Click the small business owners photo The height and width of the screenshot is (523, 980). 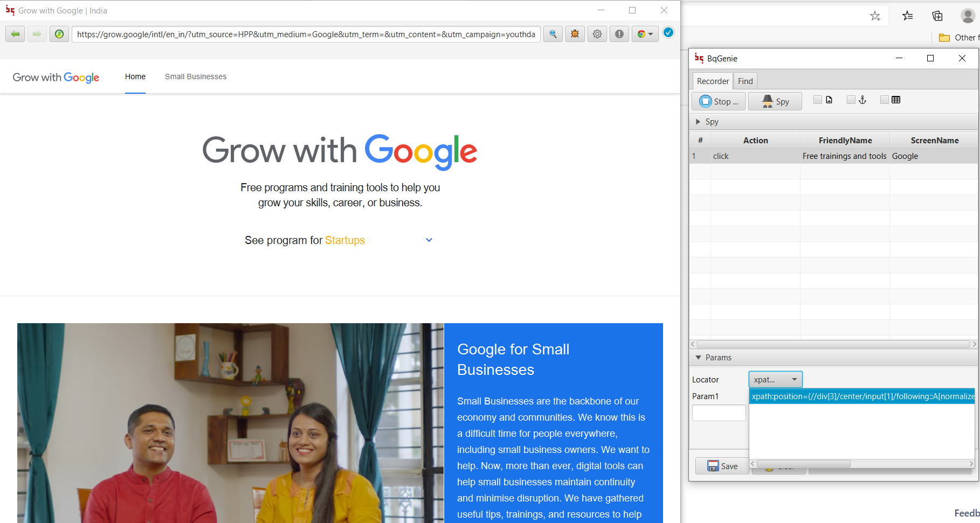[231, 423]
